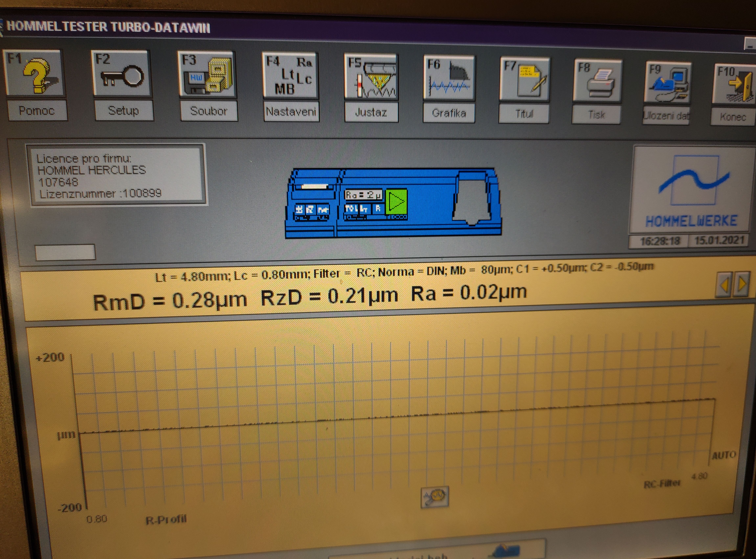
Task: Click the R-Profil label under graph
Action: 166,520
